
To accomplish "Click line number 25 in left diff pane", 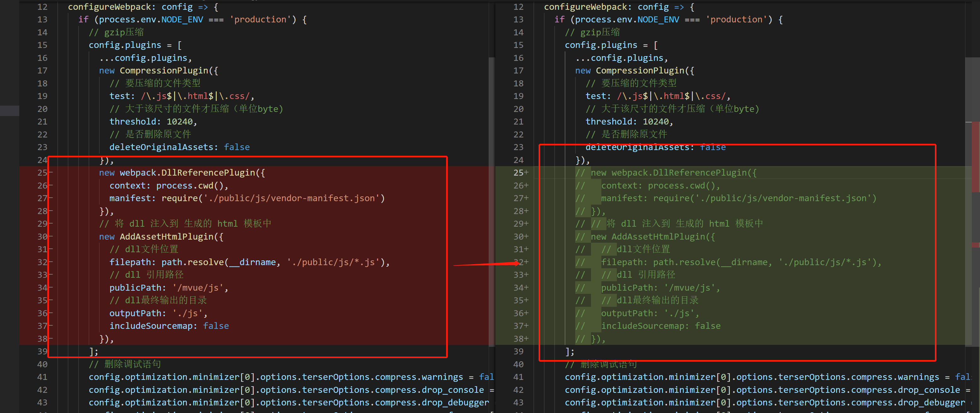I will click(x=42, y=173).
